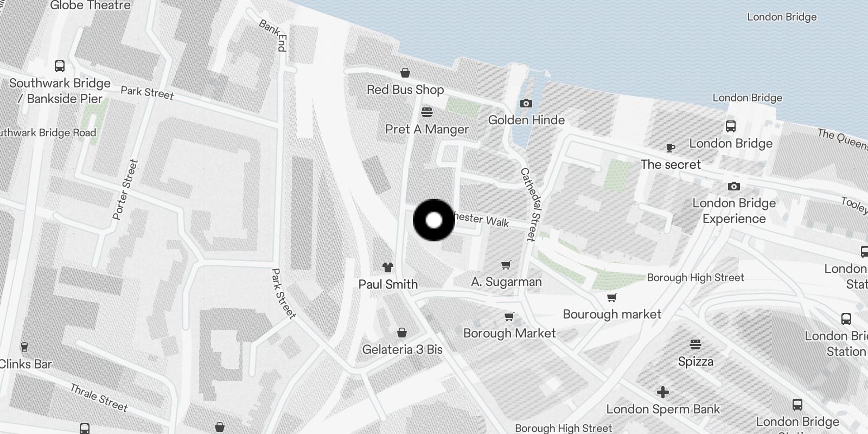Click the Clinks Bar drink icon
868x434 pixels.
click(x=24, y=347)
